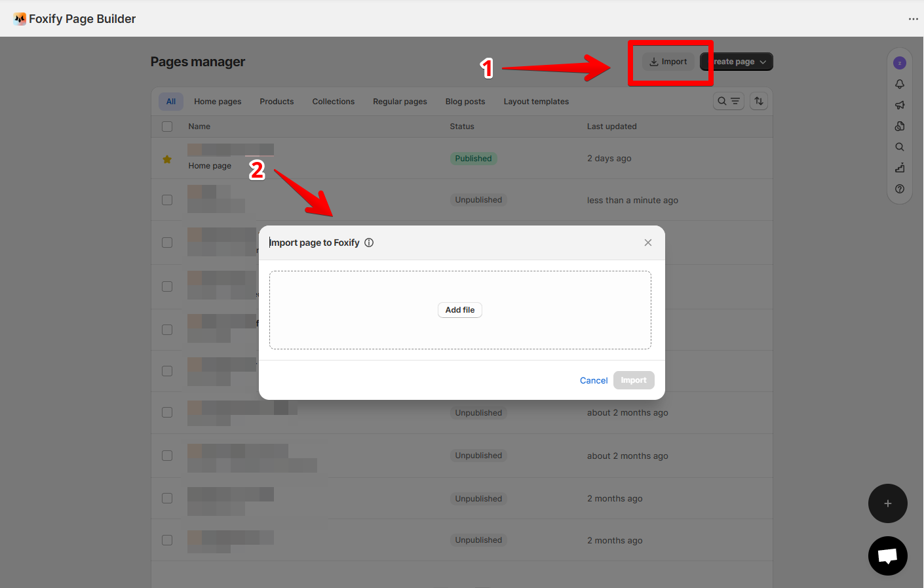
Task: Click the star icon on the Home page row
Action: tap(167, 159)
